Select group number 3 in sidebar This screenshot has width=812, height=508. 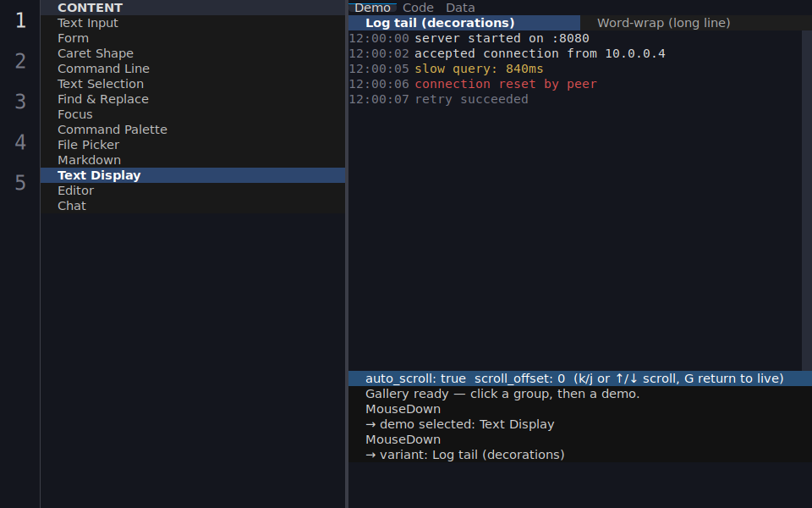20,102
